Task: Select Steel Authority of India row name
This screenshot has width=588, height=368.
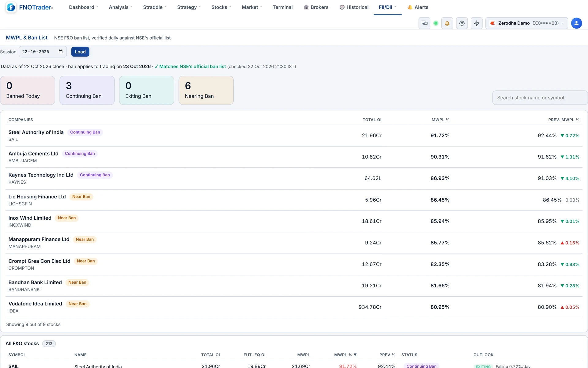Action: [36, 132]
